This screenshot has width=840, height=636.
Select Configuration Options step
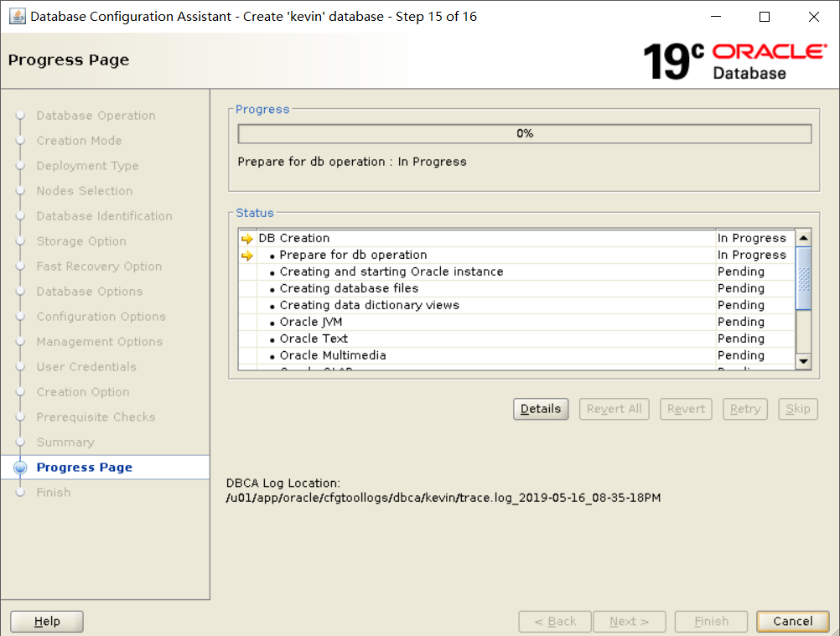tap(101, 317)
